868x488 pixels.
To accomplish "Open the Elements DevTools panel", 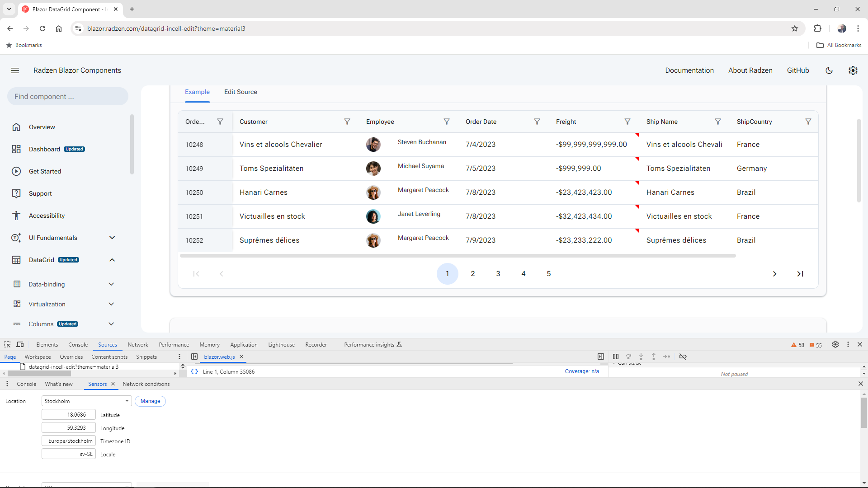I will pos(47,345).
